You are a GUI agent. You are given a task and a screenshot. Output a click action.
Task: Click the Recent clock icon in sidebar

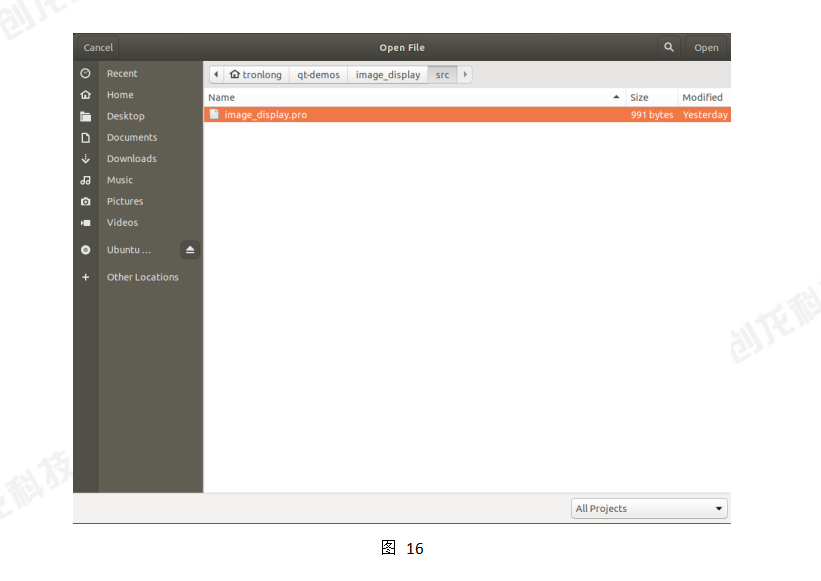85,73
